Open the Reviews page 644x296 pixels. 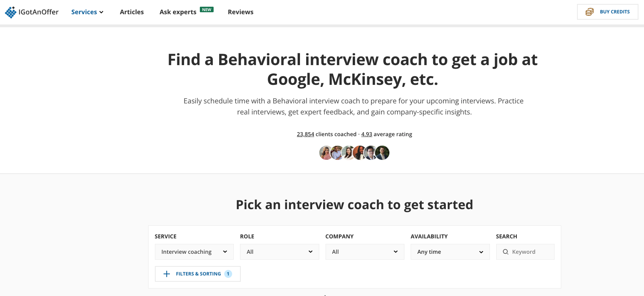(240, 12)
